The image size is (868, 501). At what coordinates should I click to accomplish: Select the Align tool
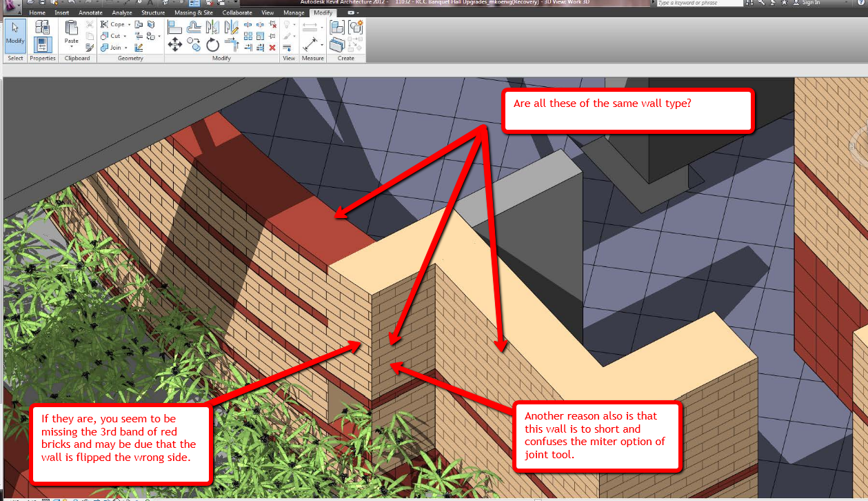coord(175,27)
